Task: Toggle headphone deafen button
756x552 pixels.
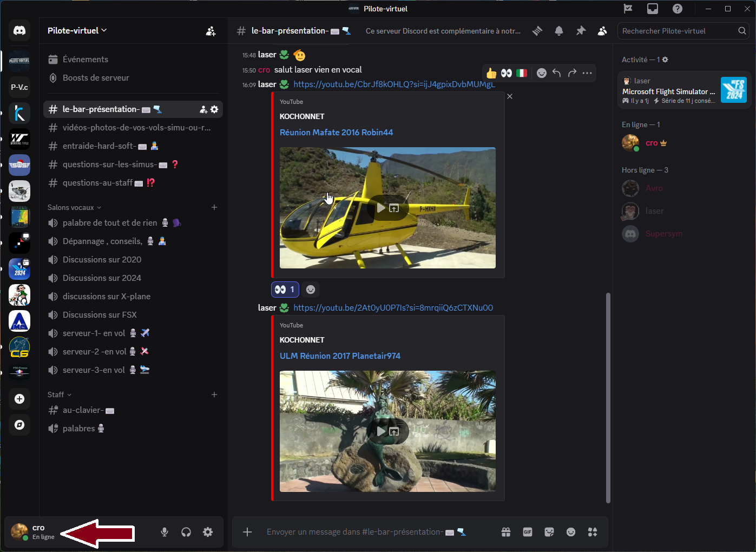Action: [186, 532]
